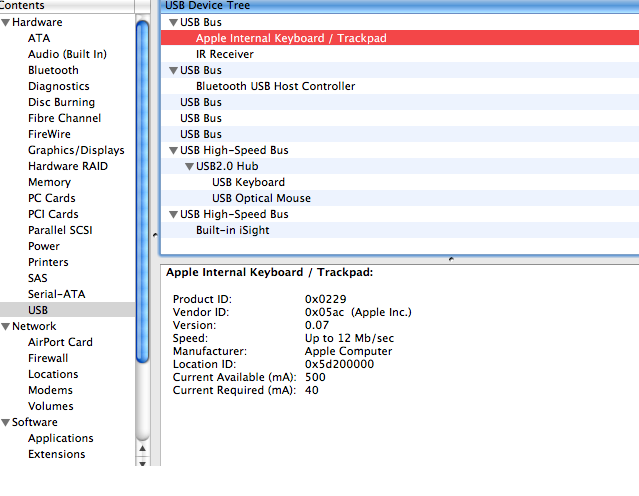The height and width of the screenshot is (496, 639).
Task: Collapse the Hardware section triangle
Action: (x=6, y=22)
